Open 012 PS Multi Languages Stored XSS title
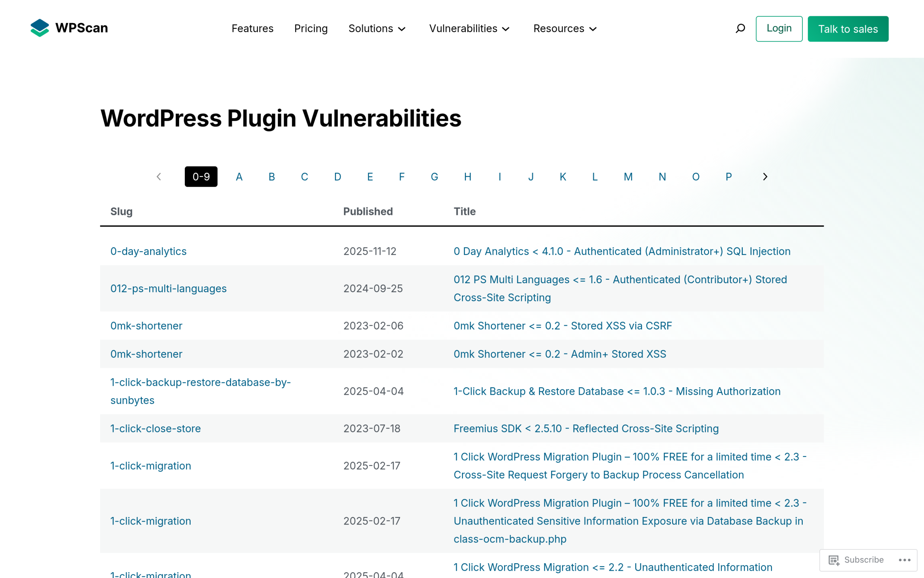 [620, 288]
